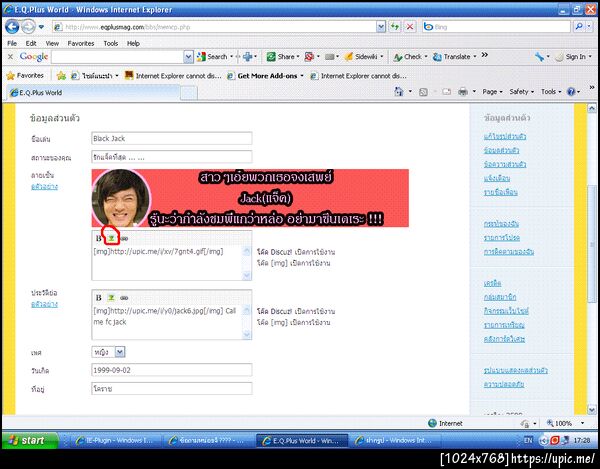Open the Help menu
Screen dimensions: 600x469
click(x=133, y=43)
